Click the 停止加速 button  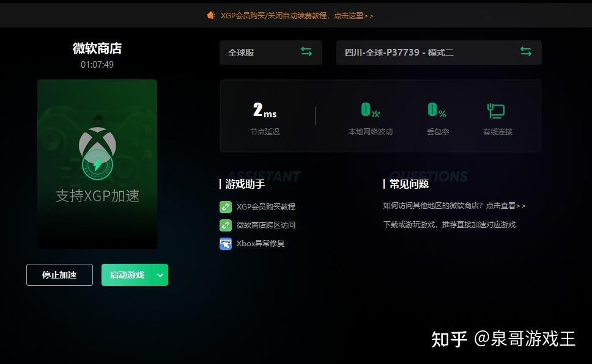[59, 275]
